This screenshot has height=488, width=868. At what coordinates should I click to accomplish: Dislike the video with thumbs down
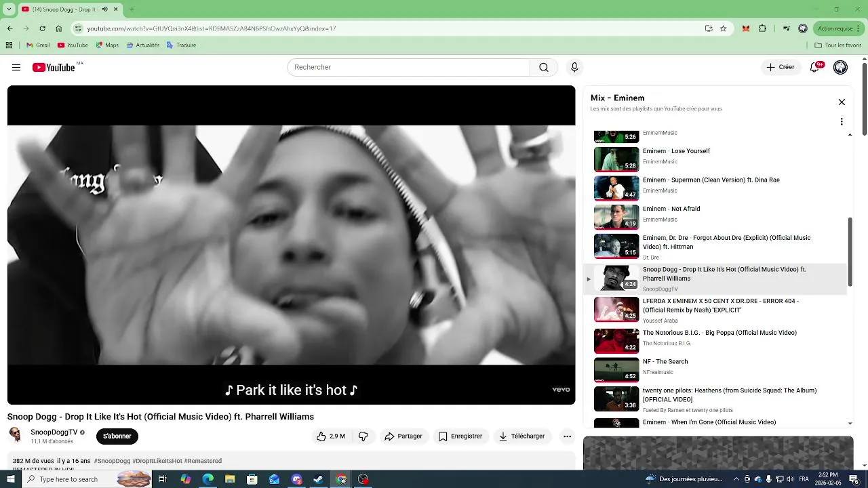click(x=363, y=436)
